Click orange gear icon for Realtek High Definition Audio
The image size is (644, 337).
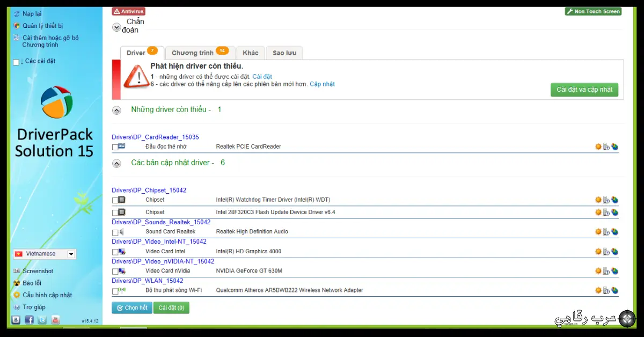coord(598,232)
